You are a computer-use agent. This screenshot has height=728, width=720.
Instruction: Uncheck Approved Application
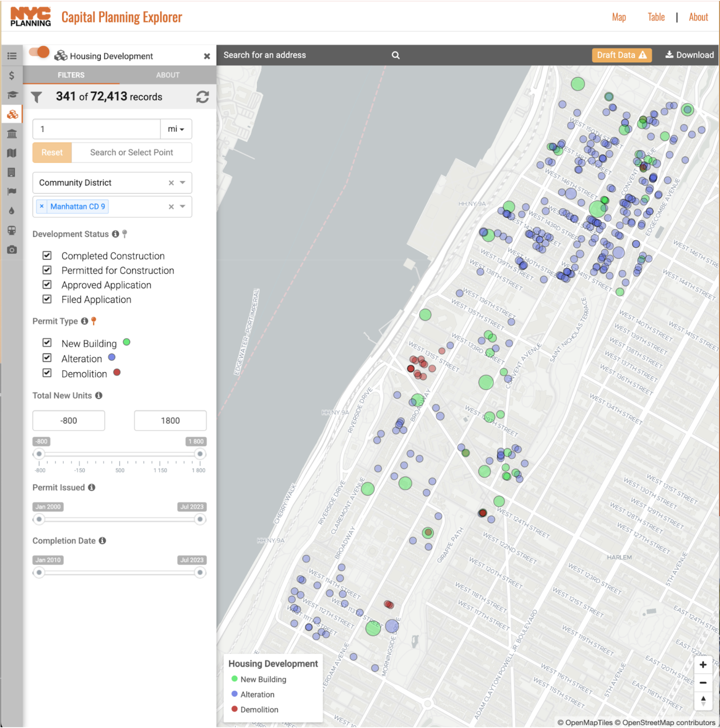tap(47, 284)
